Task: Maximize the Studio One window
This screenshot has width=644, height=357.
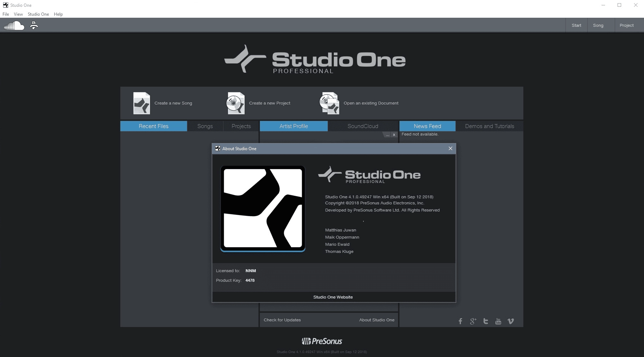Action: (x=619, y=5)
